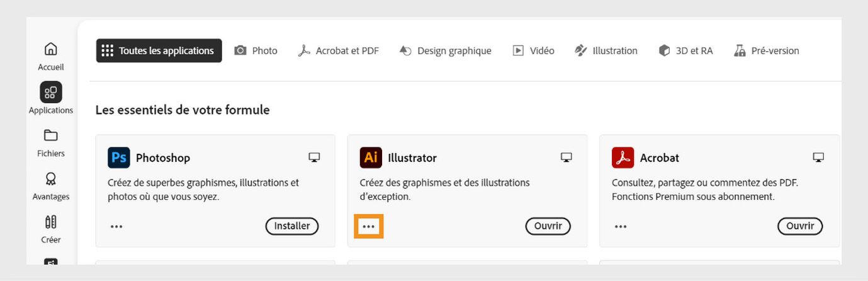Viewport: 868px width, 281px height.
Task: Switch to the Illustration category tab
Action: [x=606, y=50]
